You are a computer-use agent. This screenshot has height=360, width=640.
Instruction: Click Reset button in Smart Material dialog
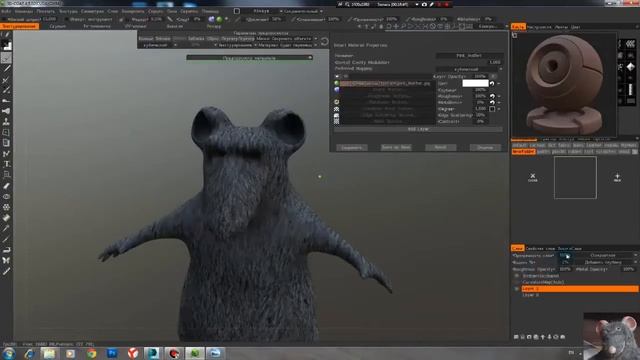pyautogui.click(x=440, y=147)
